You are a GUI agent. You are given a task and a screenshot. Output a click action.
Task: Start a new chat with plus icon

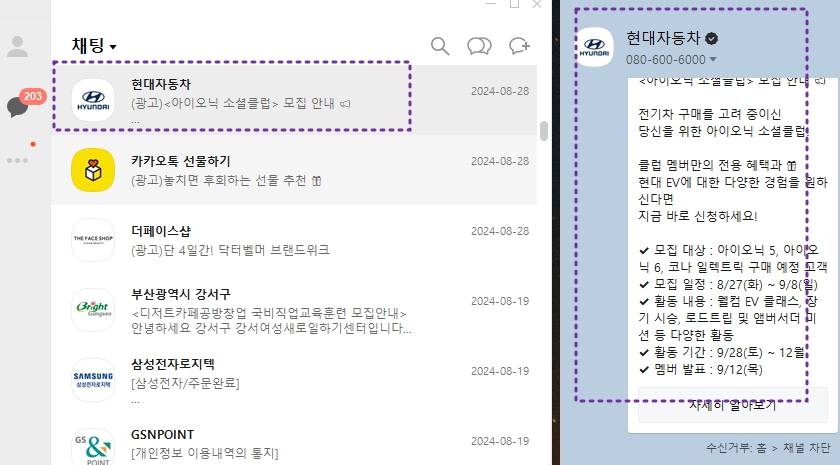(x=519, y=46)
